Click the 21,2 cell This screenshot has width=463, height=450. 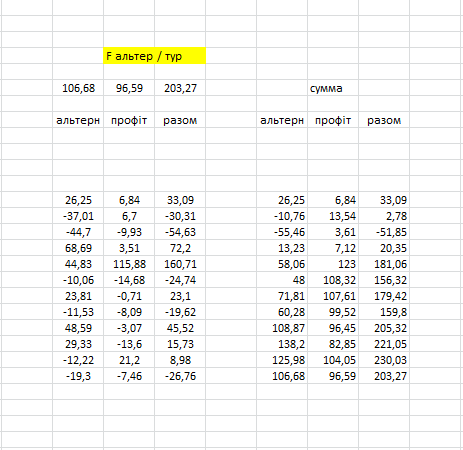click(x=129, y=360)
